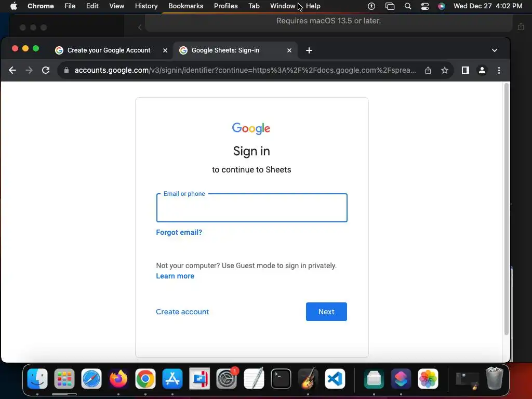Open a new tab with plus button
This screenshot has height=399, width=532.
(309, 50)
